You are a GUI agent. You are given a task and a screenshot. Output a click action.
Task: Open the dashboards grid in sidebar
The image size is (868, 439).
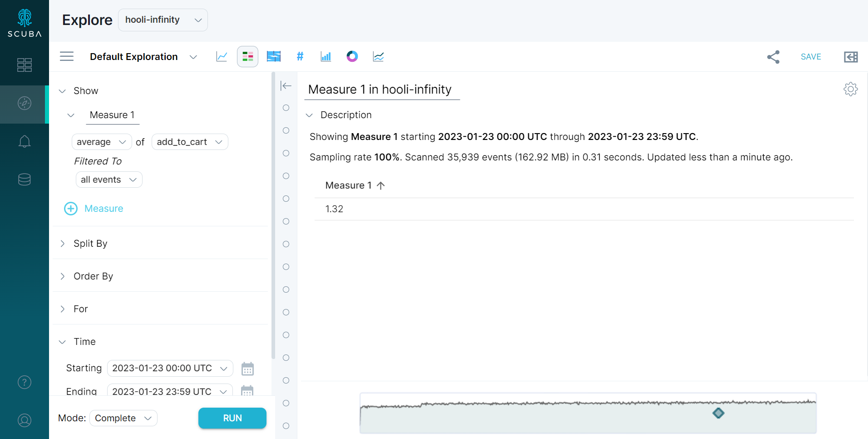tap(25, 65)
